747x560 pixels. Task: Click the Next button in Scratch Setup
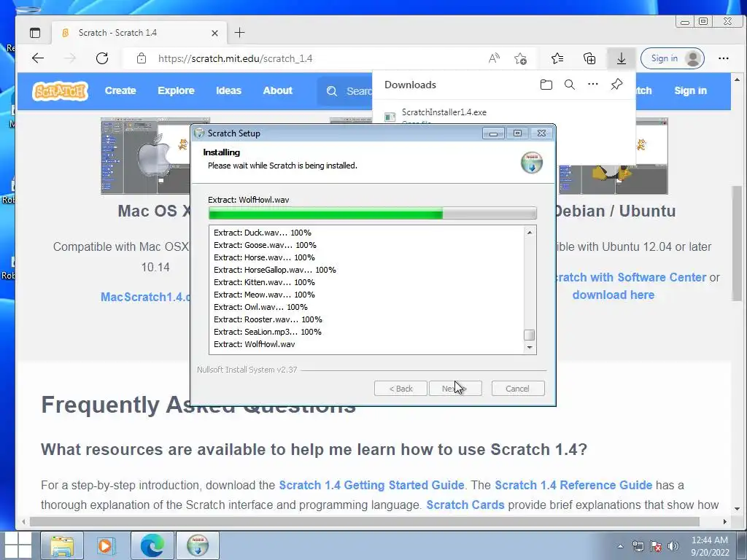(455, 389)
